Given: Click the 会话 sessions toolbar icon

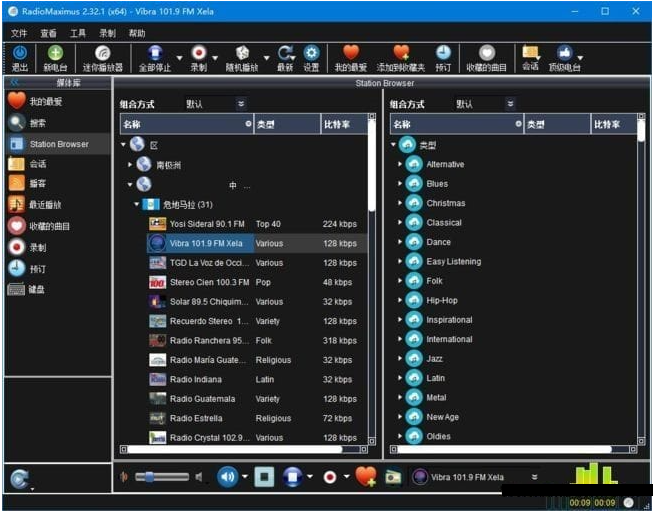Looking at the screenshot, I should (530, 52).
